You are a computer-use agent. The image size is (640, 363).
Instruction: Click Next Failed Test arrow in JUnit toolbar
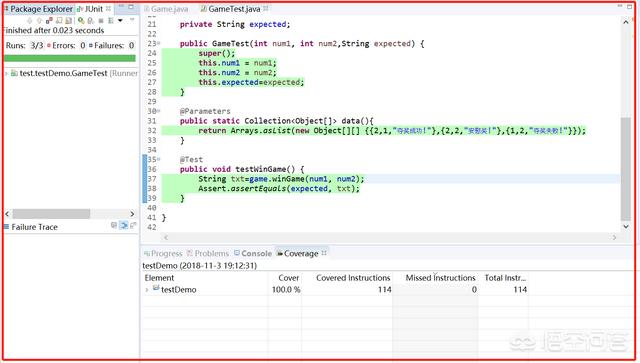click(x=29, y=20)
